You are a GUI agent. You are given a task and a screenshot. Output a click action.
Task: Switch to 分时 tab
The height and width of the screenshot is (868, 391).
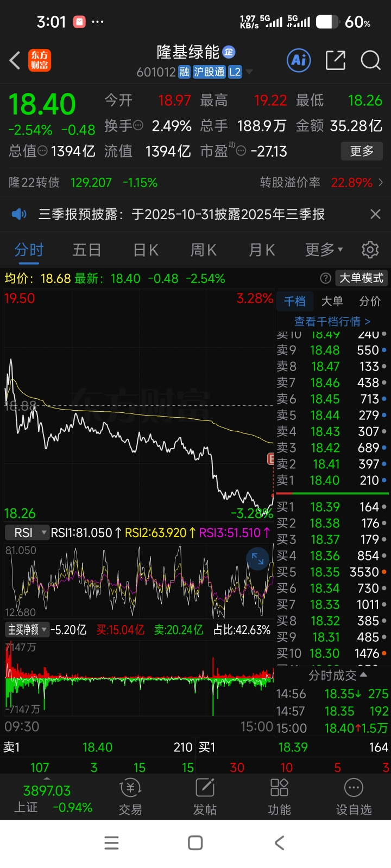coord(29,250)
